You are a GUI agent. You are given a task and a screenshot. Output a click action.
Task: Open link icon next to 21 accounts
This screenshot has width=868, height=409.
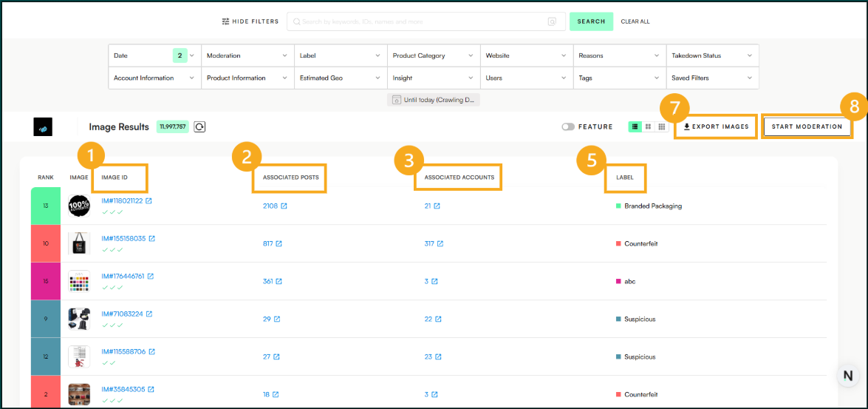coord(437,206)
